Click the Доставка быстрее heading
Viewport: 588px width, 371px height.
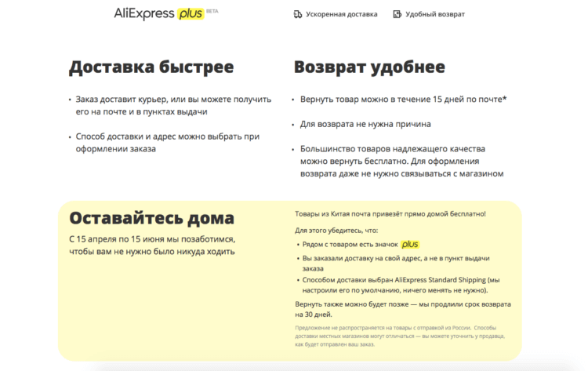pyautogui.click(x=151, y=67)
